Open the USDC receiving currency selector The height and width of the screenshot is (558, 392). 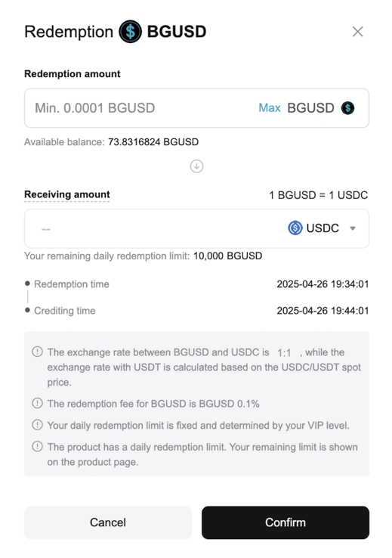click(322, 228)
